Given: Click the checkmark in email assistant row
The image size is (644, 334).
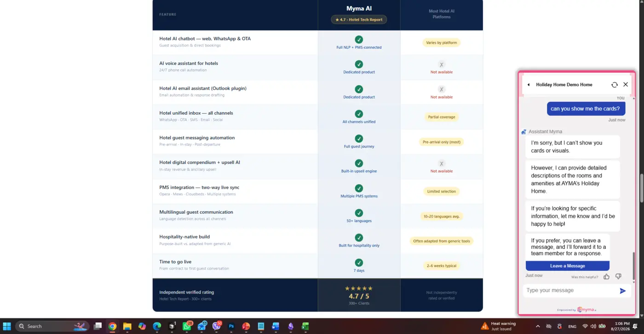Looking at the screenshot, I should pyautogui.click(x=359, y=89).
